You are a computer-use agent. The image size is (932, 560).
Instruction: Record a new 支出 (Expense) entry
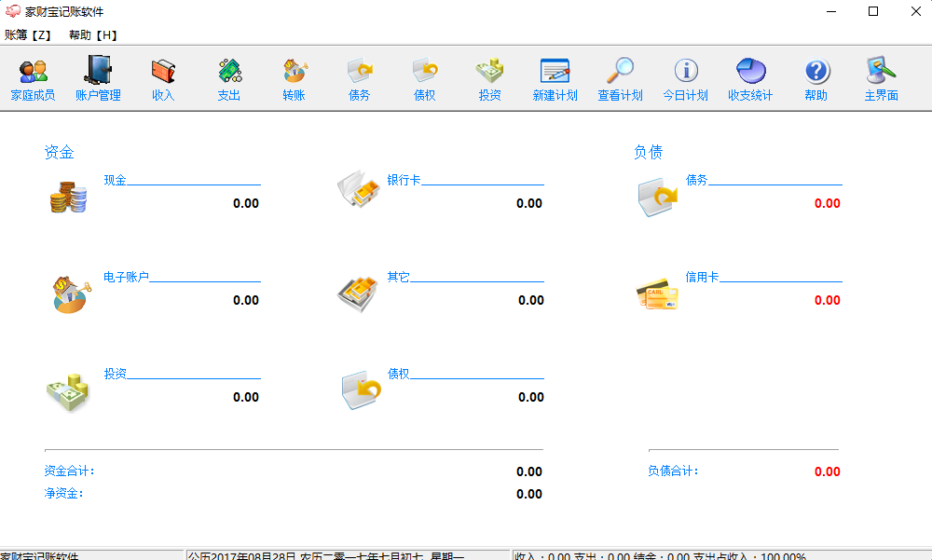coord(228,79)
